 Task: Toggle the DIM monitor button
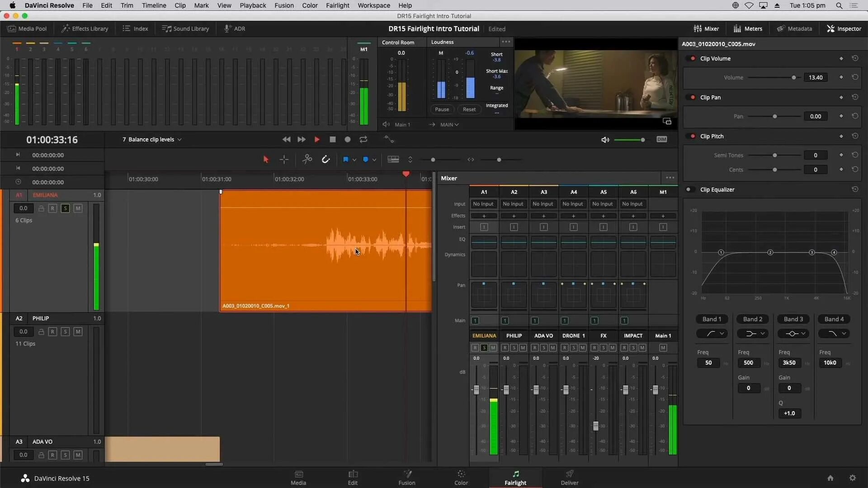click(x=661, y=140)
